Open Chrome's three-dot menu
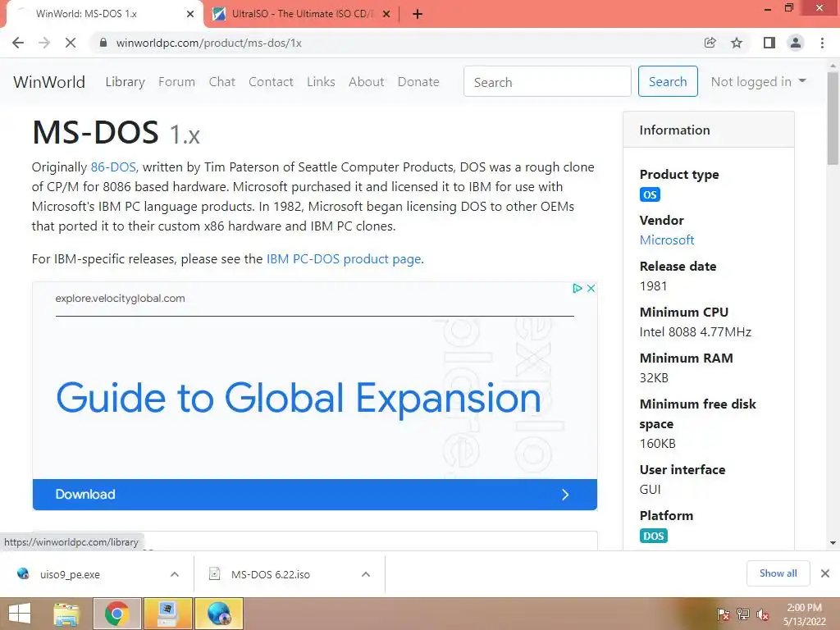The height and width of the screenshot is (630, 840). (822, 43)
